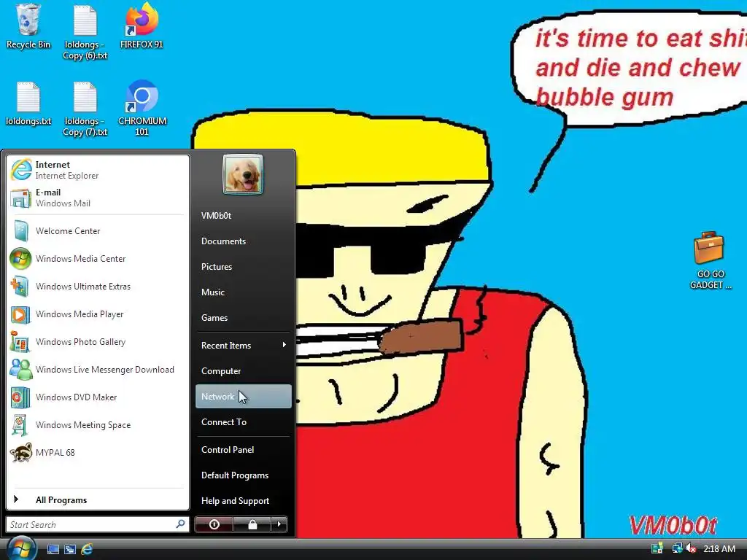Viewport: 747px width, 560px height.
Task: Open Help and Support
Action: [244, 500]
